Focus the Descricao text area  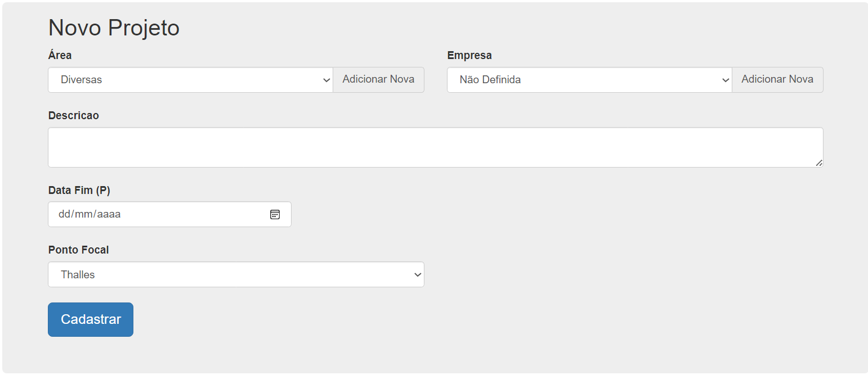[435, 147]
